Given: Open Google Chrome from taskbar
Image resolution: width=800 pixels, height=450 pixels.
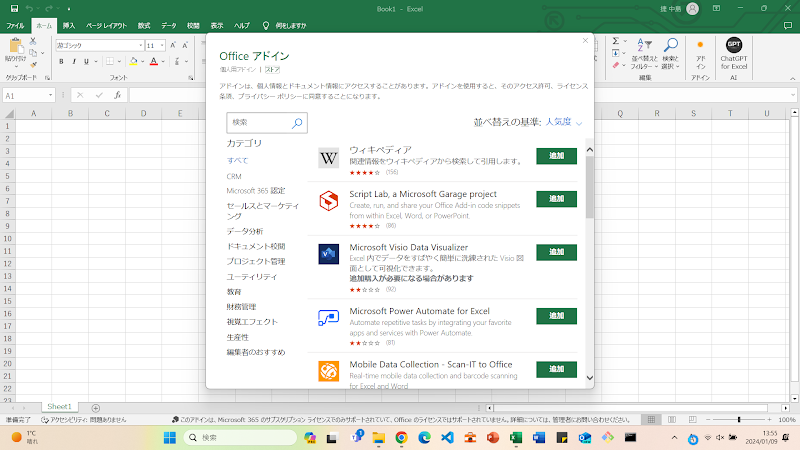Looking at the screenshot, I should (402, 437).
